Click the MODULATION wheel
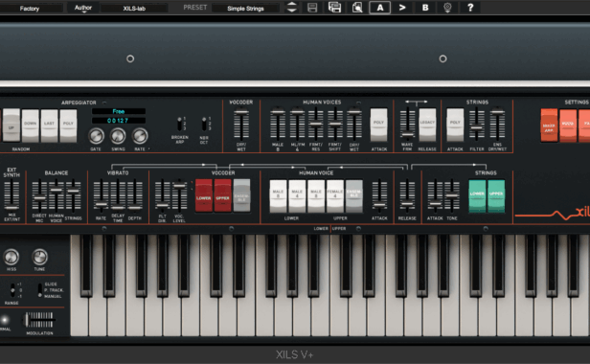This screenshot has width=590, height=364. coord(39,320)
